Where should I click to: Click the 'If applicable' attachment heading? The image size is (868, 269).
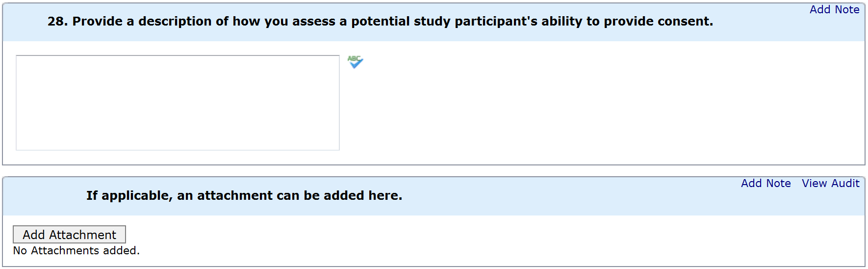point(244,196)
